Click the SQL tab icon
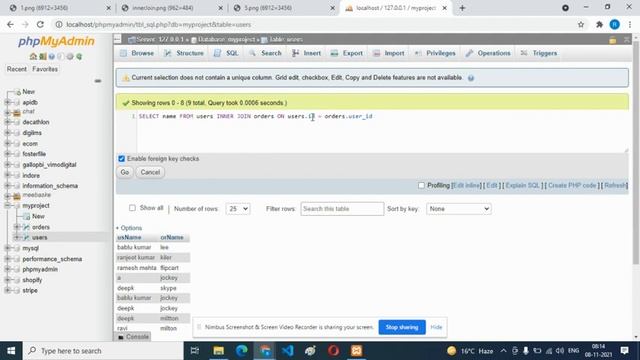 pos(218,53)
